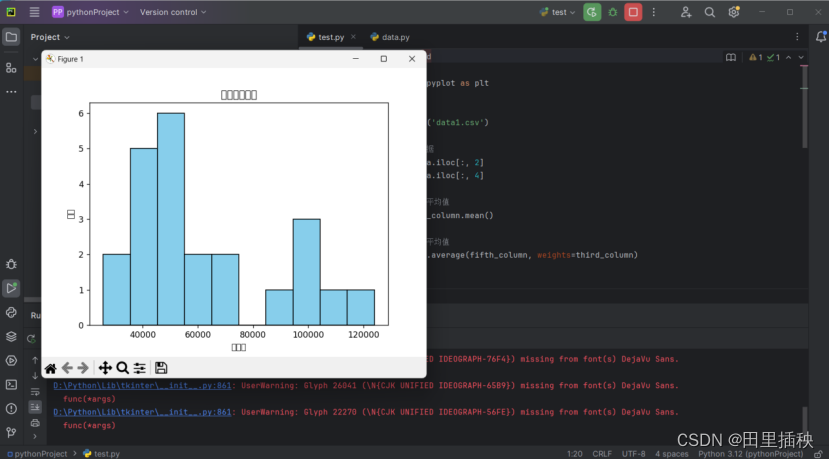830x459 pixels.
Task: Expand the Project view dropdown
Action: (50, 37)
